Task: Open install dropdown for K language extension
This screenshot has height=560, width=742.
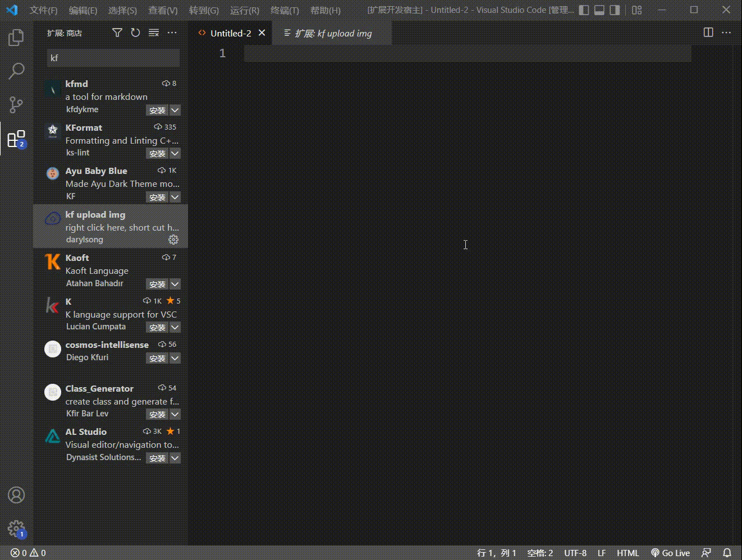Action: 175,327
